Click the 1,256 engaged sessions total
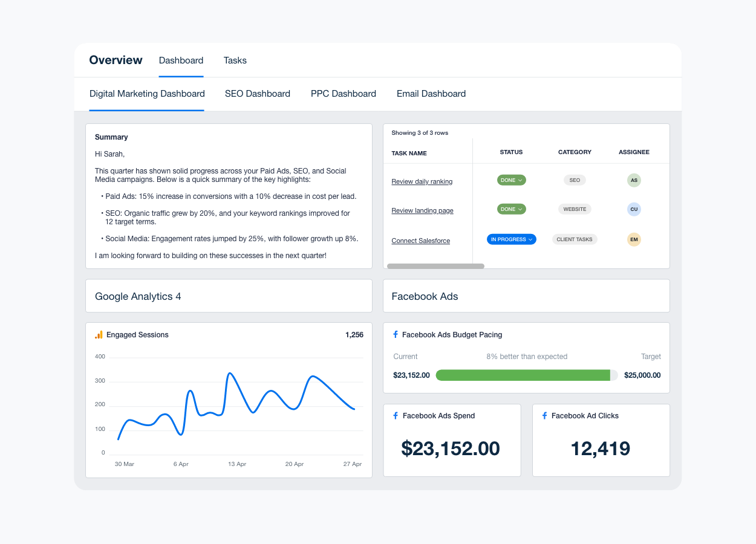This screenshot has width=756, height=544. click(354, 335)
